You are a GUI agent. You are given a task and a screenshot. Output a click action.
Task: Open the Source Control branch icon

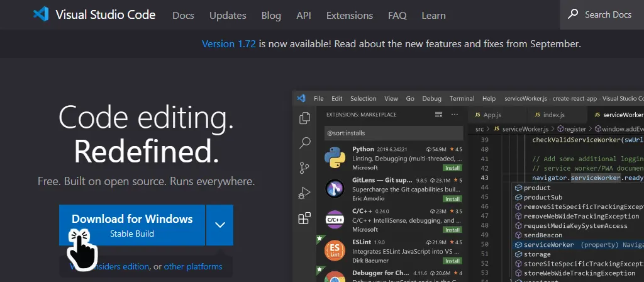pos(305,167)
